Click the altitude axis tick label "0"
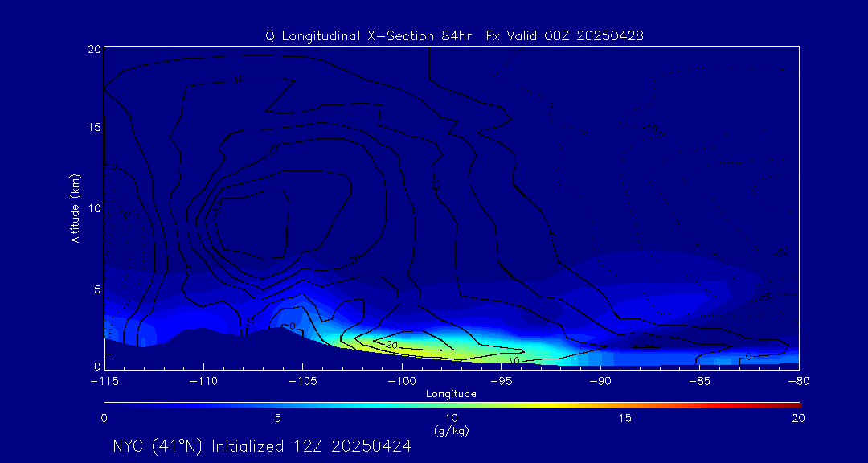 click(x=97, y=366)
